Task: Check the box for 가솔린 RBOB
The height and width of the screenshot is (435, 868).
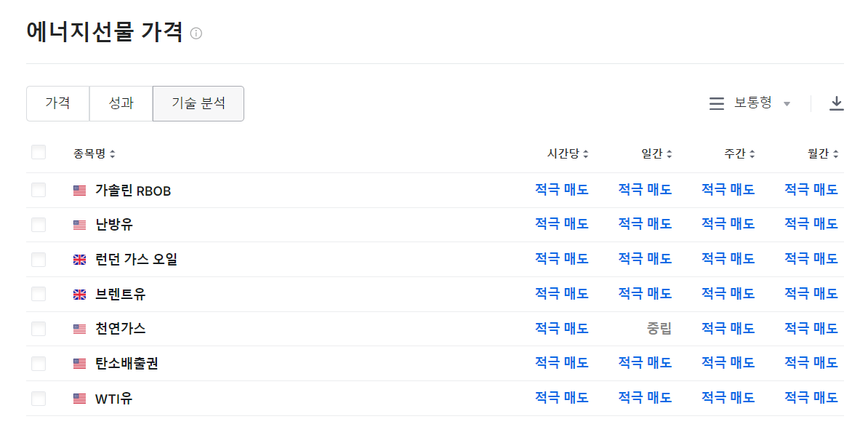Action: tap(39, 190)
